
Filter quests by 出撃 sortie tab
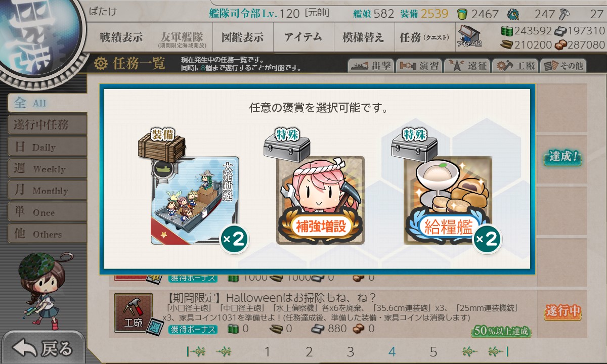(370, 65)
